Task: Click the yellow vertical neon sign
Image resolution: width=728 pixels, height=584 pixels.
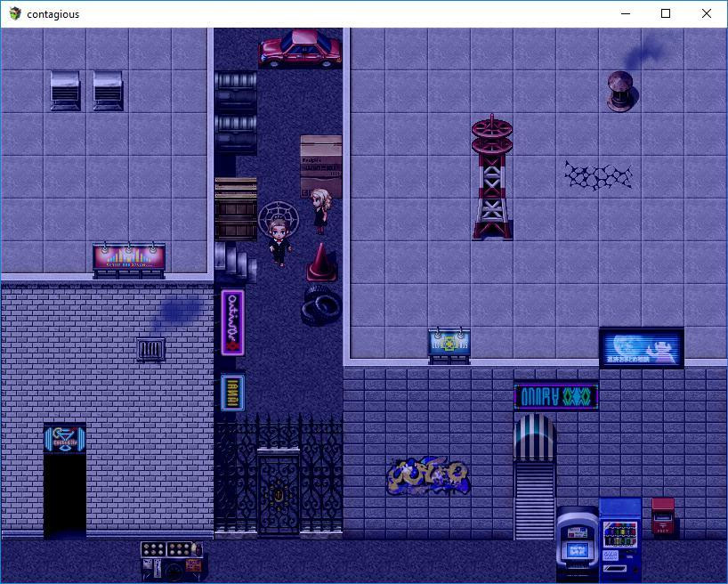Action: click(x=232, y=393)
